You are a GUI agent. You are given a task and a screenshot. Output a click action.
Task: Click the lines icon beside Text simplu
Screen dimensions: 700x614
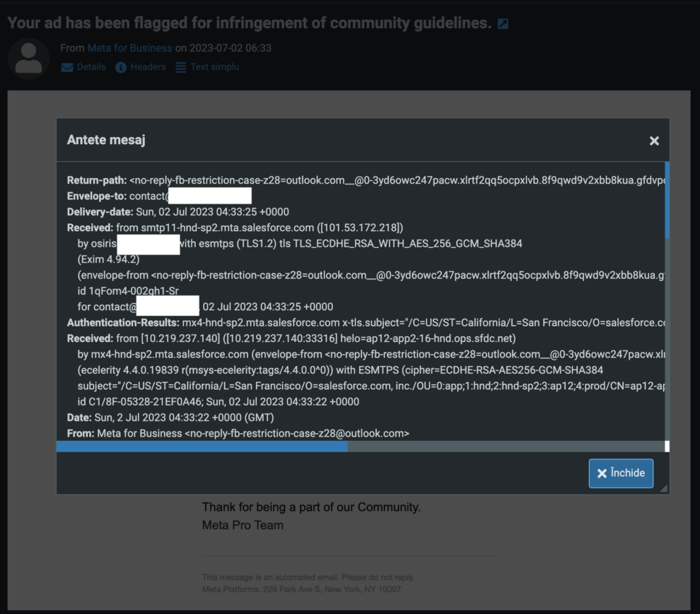coord(181,67)
